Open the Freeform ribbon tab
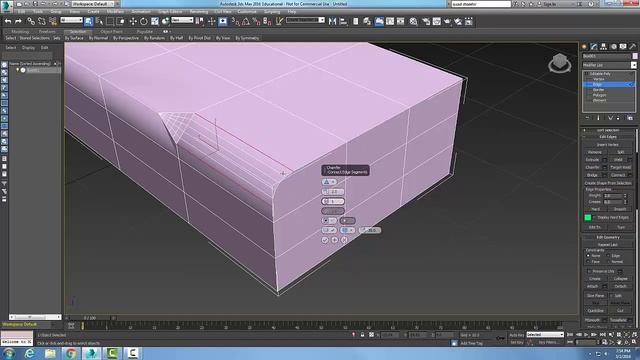Viewport: 640px width, 360px height. pyautogui.click(x=47, y=31)
